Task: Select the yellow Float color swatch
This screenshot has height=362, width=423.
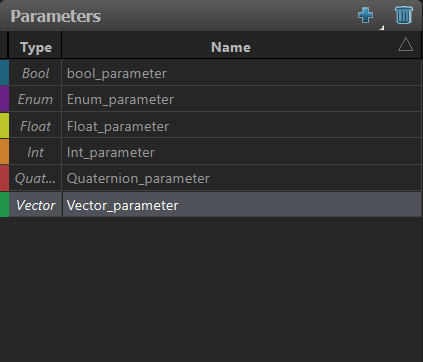Action: coord(4,125)
